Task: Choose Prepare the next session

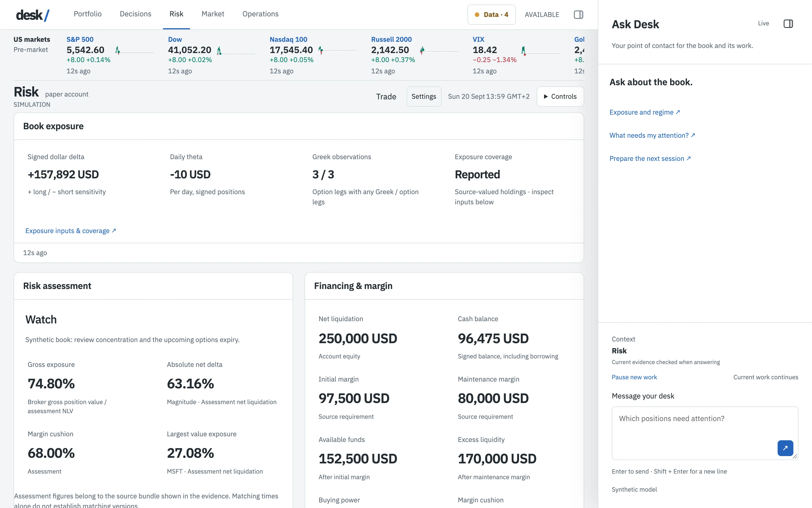Action: pyautogui.click(x=650, y=159)
